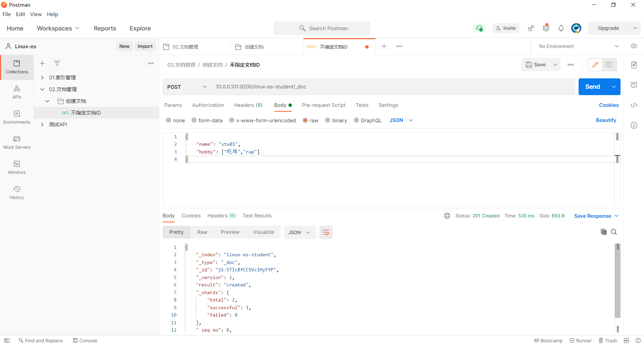Switch to the Authorization tab
This screenshot has height=345, width=644.
208,105
